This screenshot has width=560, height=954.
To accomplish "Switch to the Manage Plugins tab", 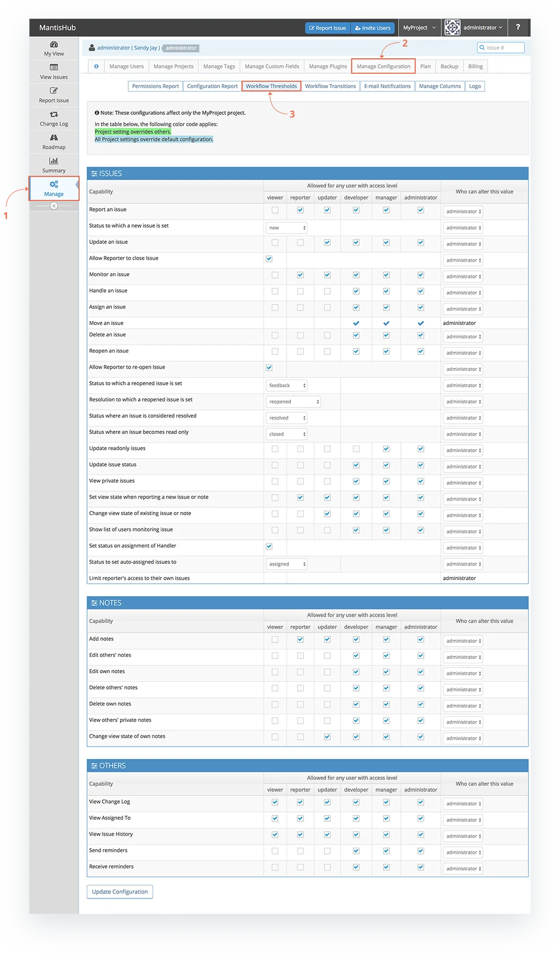I will click(x=328, y=66).
